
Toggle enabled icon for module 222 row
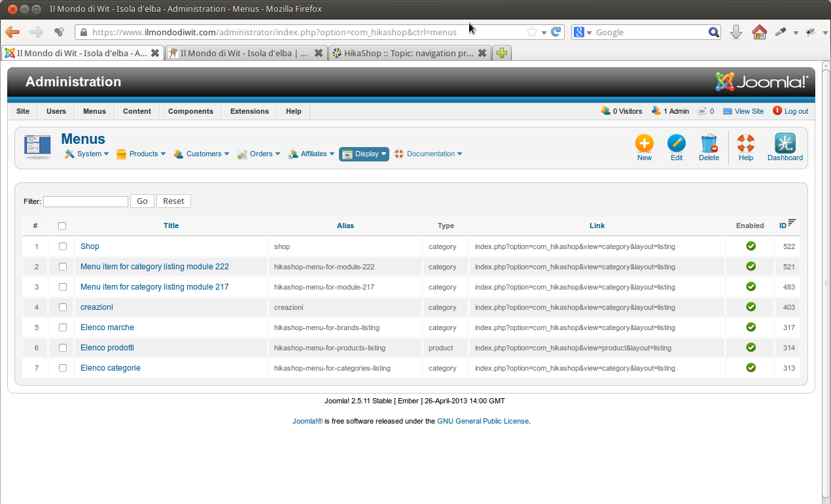point(751,266)
